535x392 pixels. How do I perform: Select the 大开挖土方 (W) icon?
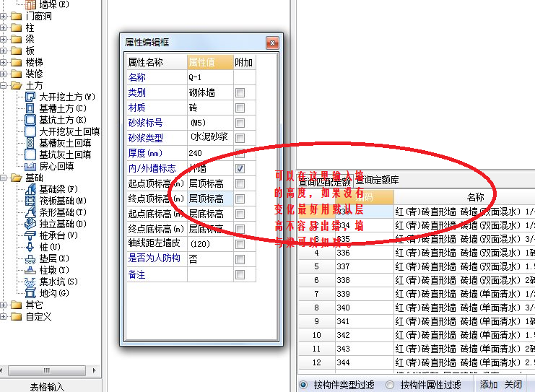[30, 97]
